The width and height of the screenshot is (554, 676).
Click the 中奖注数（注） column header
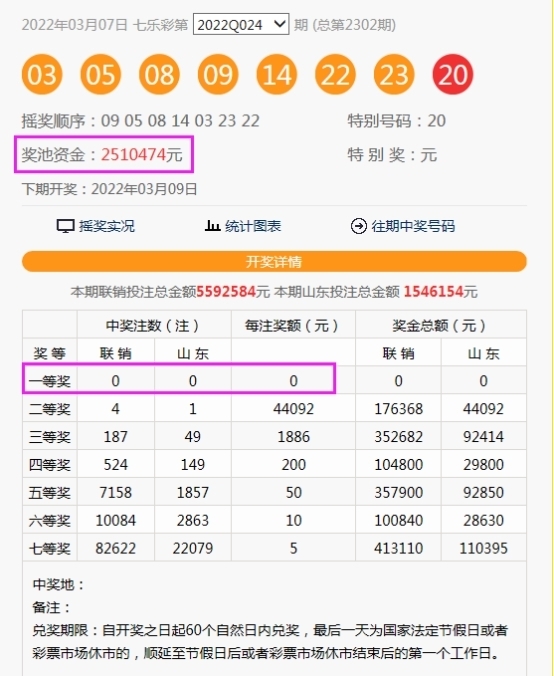(x=154, y=325)
